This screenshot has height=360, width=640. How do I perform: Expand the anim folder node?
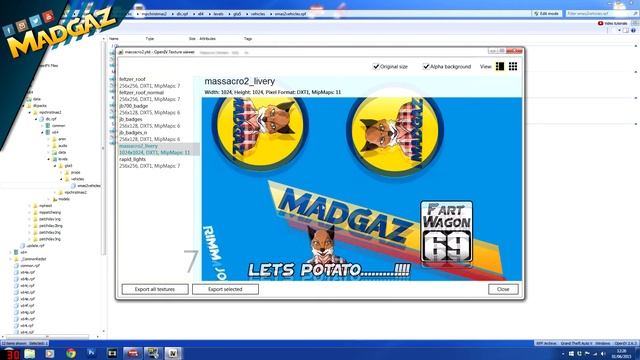49,139
